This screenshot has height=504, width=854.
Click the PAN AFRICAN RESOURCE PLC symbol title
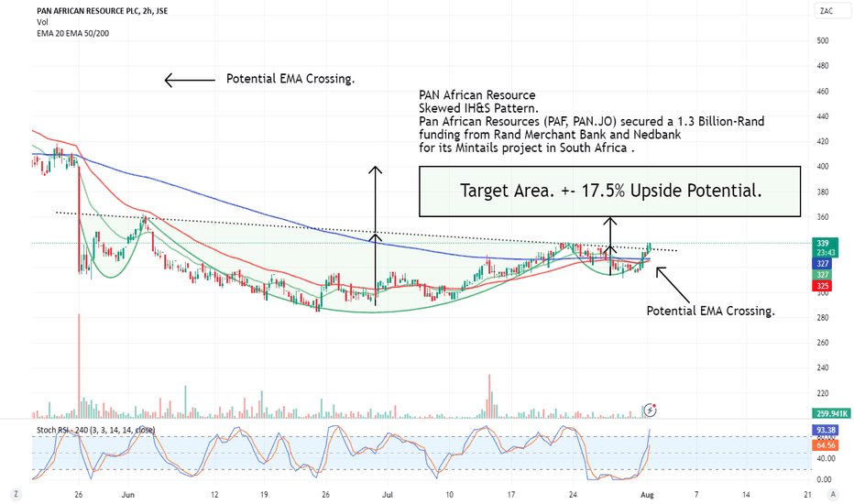(102, 11)
